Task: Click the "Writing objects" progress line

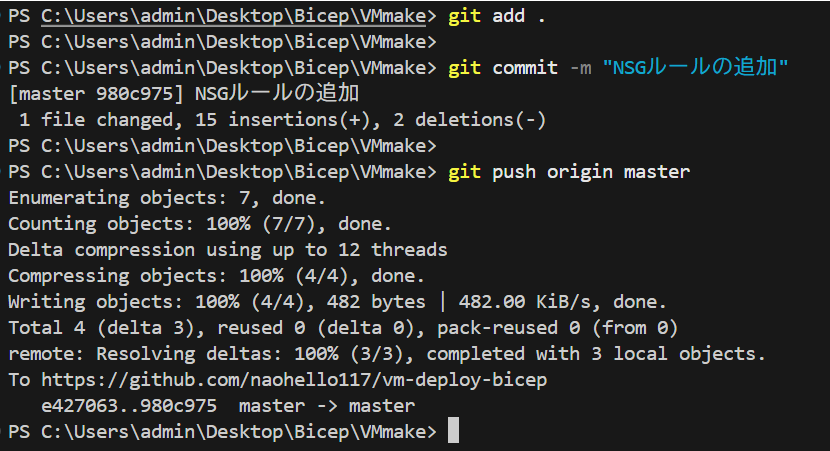Action: [x=337, y=302]
